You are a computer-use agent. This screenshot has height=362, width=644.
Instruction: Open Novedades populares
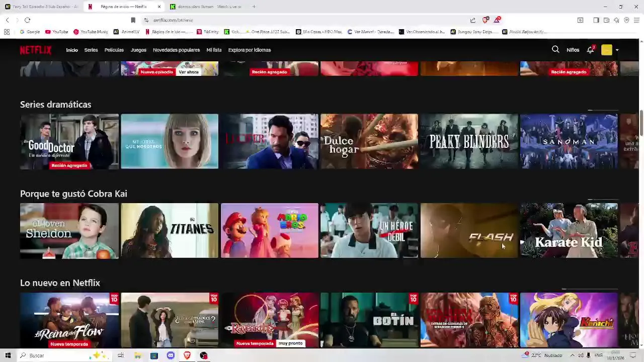click(176, 50)
